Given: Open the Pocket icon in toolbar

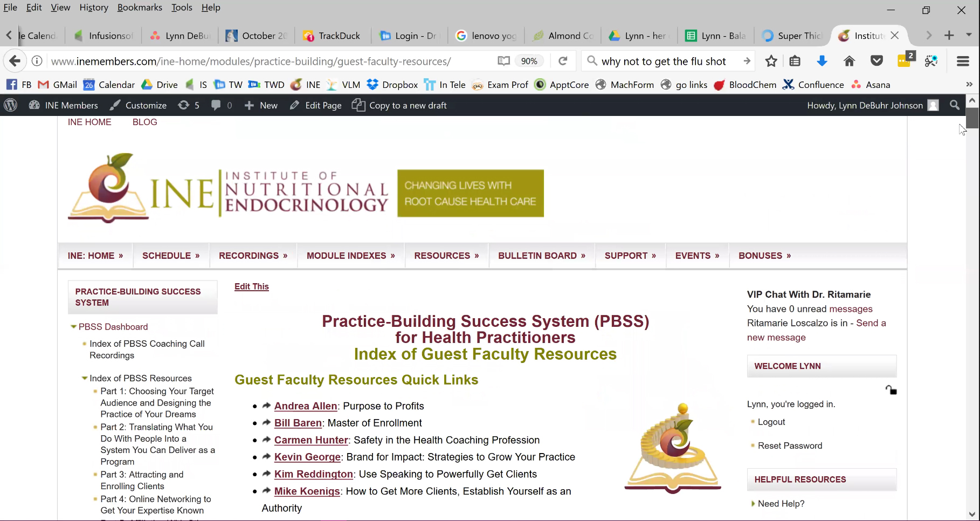Looking at the screenshot, I should pos(877,61).
